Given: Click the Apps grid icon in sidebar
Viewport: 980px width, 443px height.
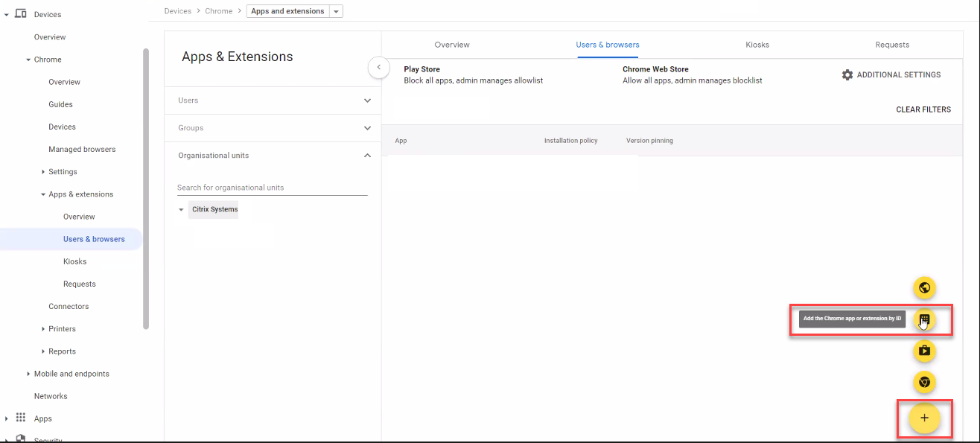Looking at the screenshot, I should click(21, 418).
